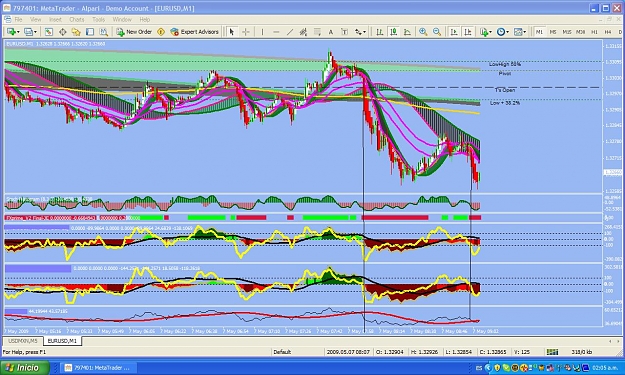The image size is (625, 375).
Task: Select the M1 timeframe button
Action: tap(539, 32)
